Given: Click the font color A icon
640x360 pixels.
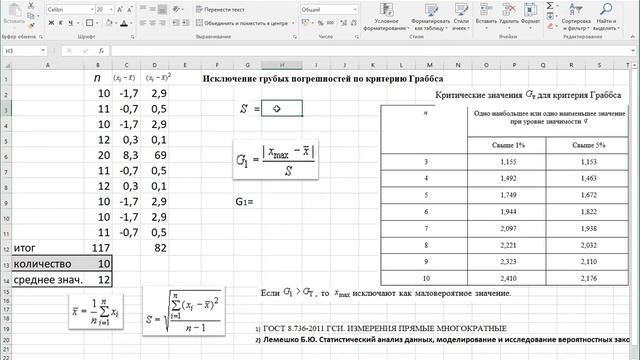Looking at the screenshot, I should pos(124,23).
